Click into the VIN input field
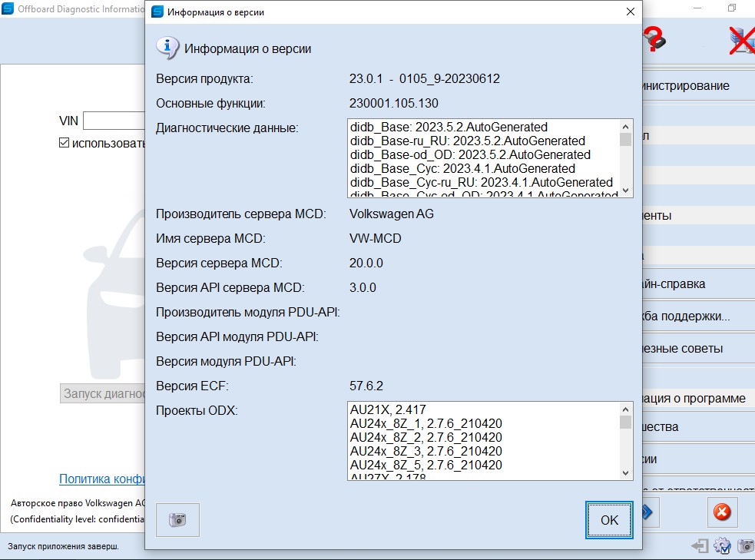Image resolution: width=755 pixels, height=560 pixels. point(114,121)
